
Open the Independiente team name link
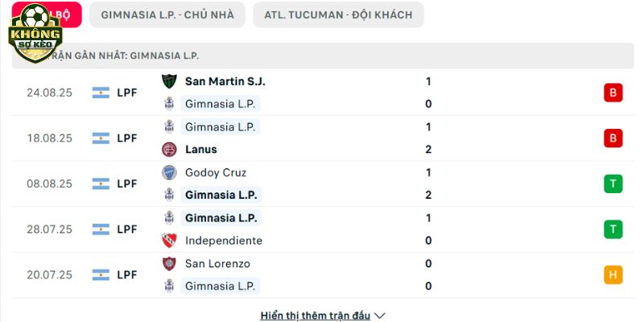224,241
